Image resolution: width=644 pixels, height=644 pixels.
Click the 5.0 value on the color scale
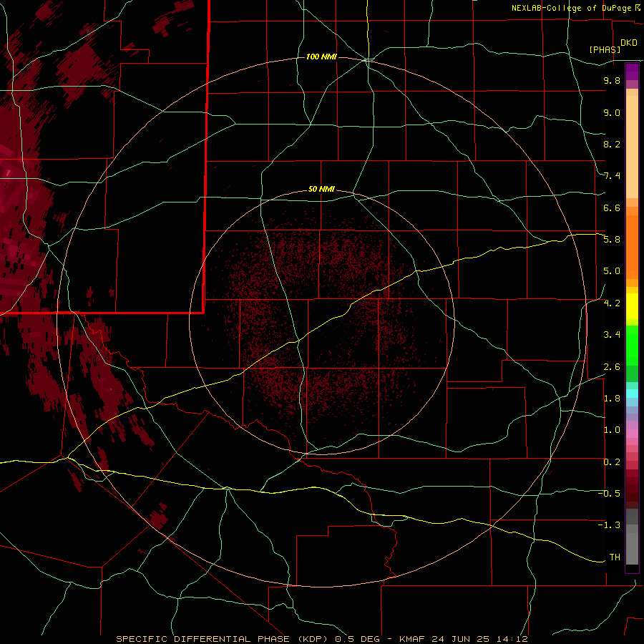point(612,271)
